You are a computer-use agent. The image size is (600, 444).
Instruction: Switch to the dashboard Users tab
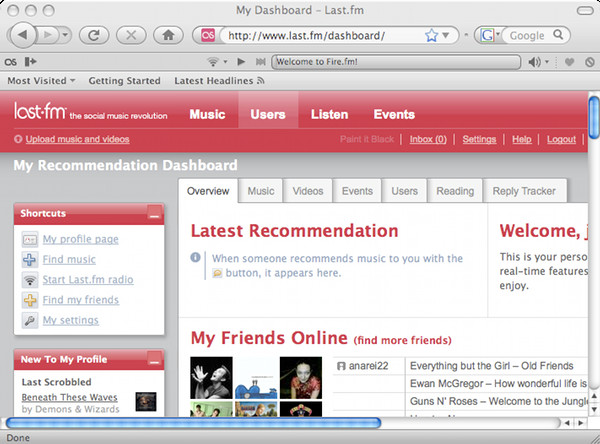[x=404, y=191]
